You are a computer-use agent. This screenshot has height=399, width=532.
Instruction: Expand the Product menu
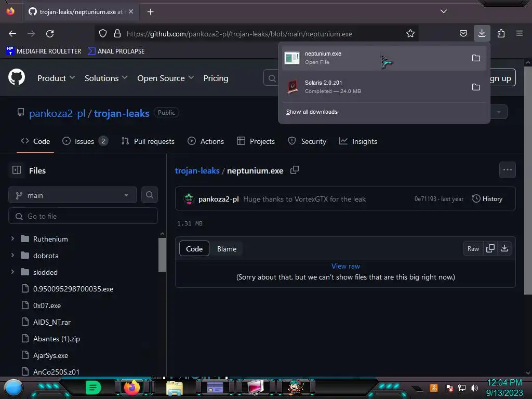pyautogui.click(x=56, y=78)
